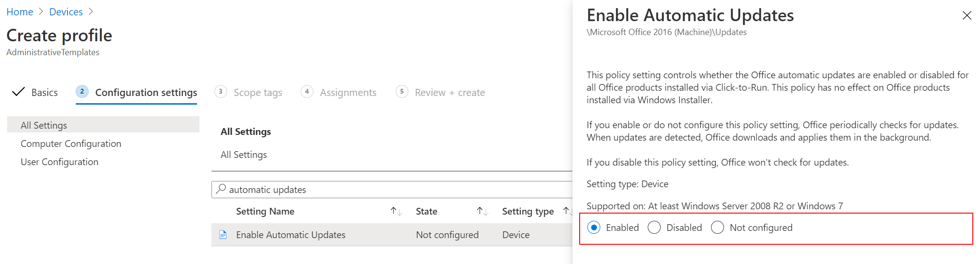Click the search magnifier icon in filter box
This screenshot has height=264, width=980.
(x=221, y=189)
